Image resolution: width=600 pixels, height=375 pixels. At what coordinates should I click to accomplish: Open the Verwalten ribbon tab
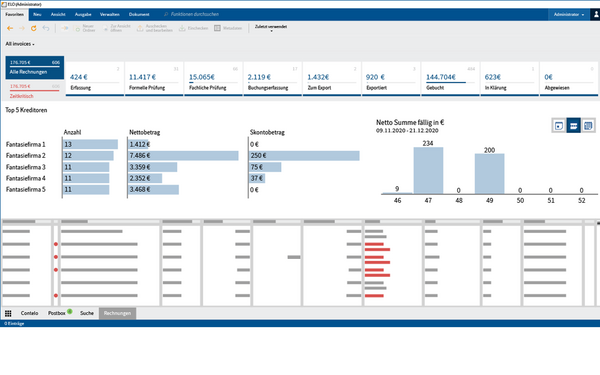110,15
